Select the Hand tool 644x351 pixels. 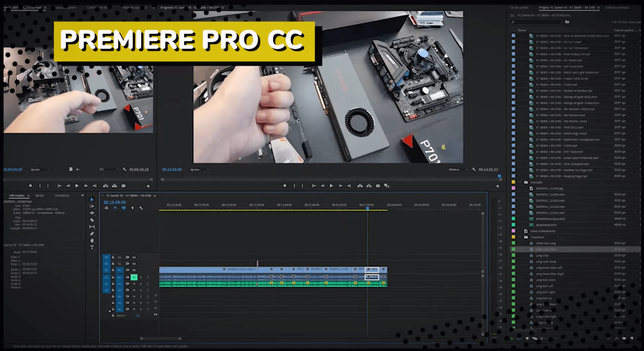(x=92, y=241)
